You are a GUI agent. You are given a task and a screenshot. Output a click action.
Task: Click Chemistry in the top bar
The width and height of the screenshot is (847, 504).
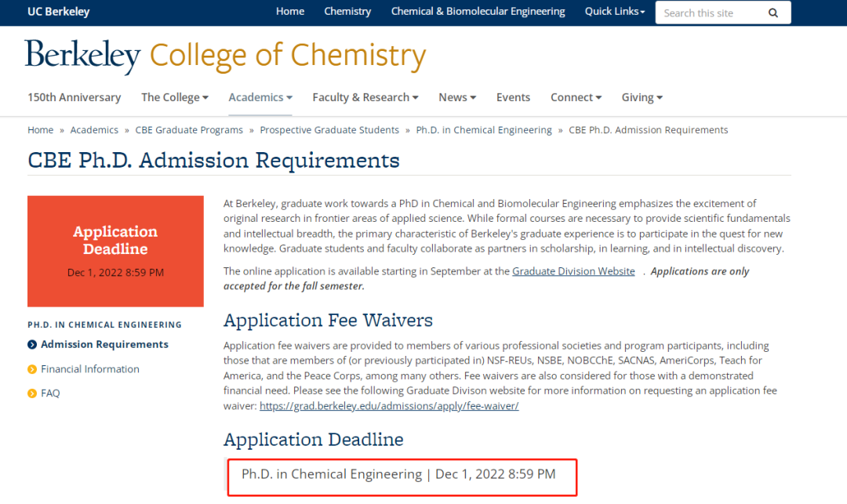point(347,12)
